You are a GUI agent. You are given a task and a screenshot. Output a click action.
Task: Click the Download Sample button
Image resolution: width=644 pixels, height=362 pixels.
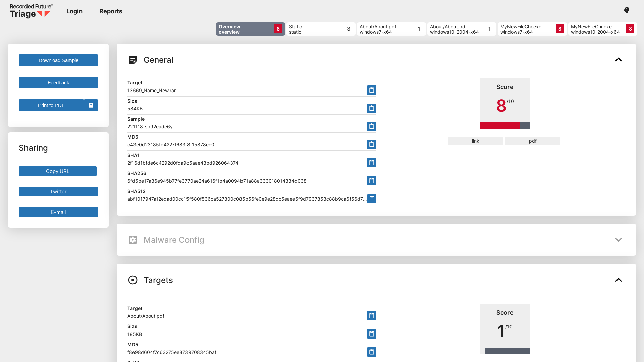point(58,60)
